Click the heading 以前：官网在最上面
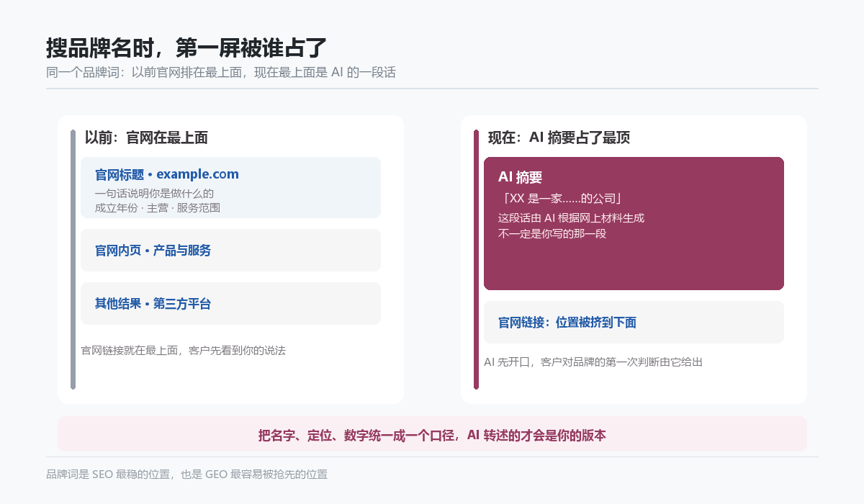The width and height of the screenshot is (864, 504). coord(146,138)
